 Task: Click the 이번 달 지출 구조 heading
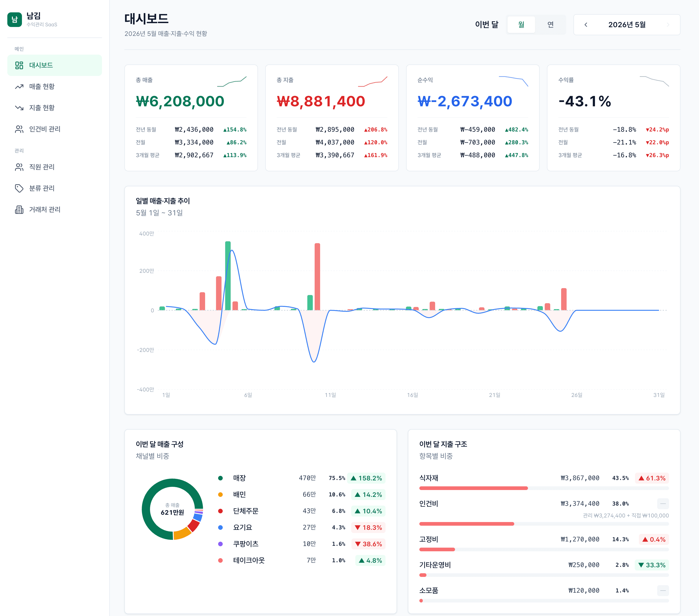[443, 444]
